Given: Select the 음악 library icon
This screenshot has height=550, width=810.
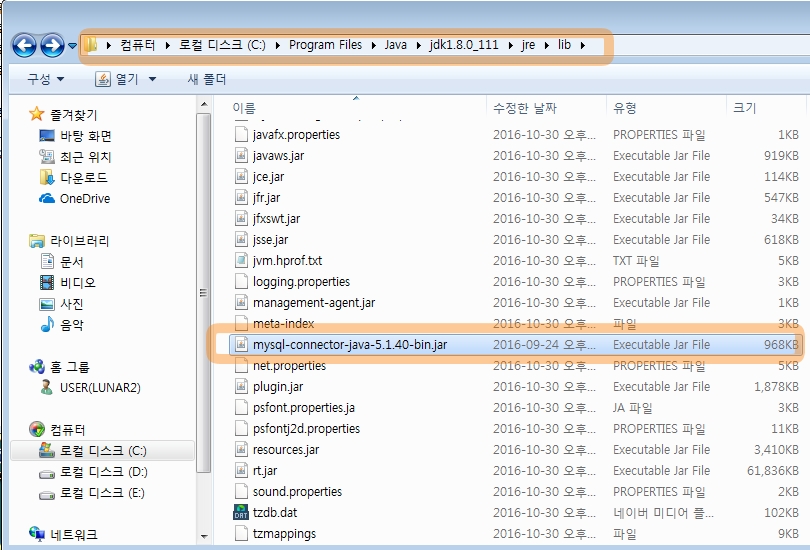Looking at the screenshot, I should coord(47,324).
